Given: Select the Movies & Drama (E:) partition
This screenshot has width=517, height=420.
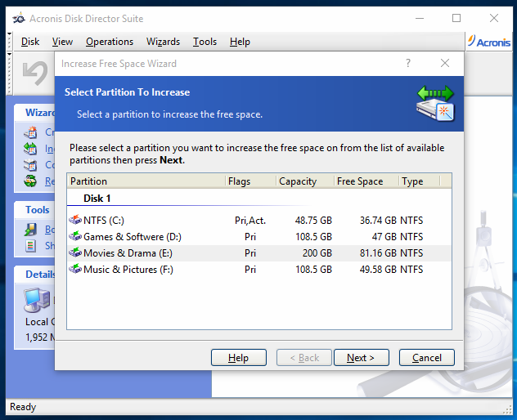Looking at the screenshot, I should [x=259, y=253].
